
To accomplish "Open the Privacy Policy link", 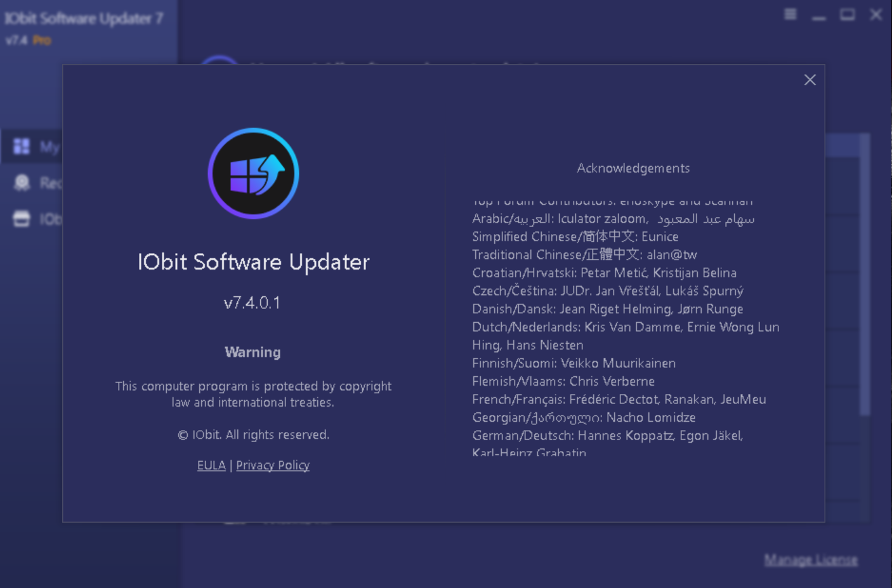I will coord(273,465).
